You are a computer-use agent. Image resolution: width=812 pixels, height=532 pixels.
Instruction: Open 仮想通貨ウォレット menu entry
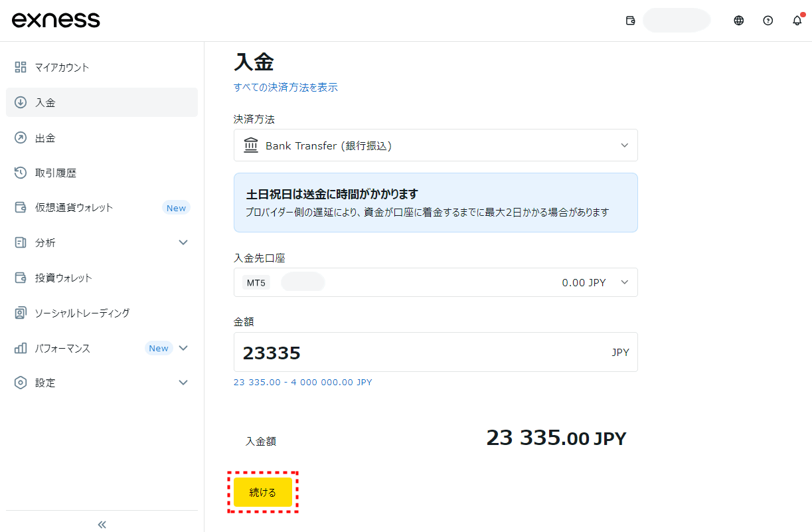coord(102,207)
